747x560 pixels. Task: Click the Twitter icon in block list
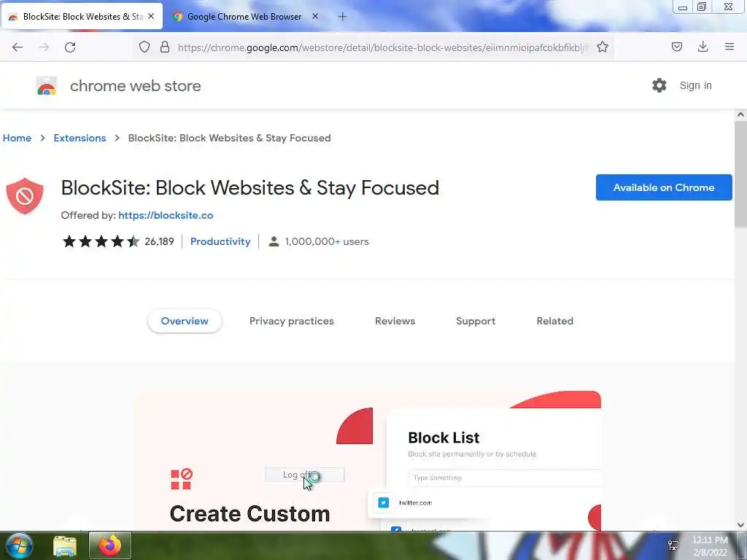384,503
